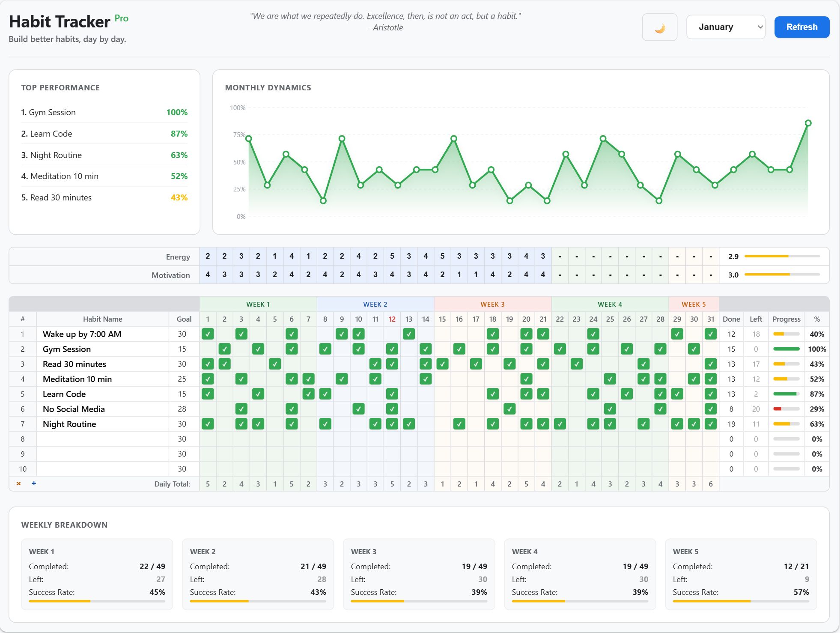The width and height of the screenshot is (840, 633).
Task: Click the empty habit name field in row 8
Action: pos(103,439)
